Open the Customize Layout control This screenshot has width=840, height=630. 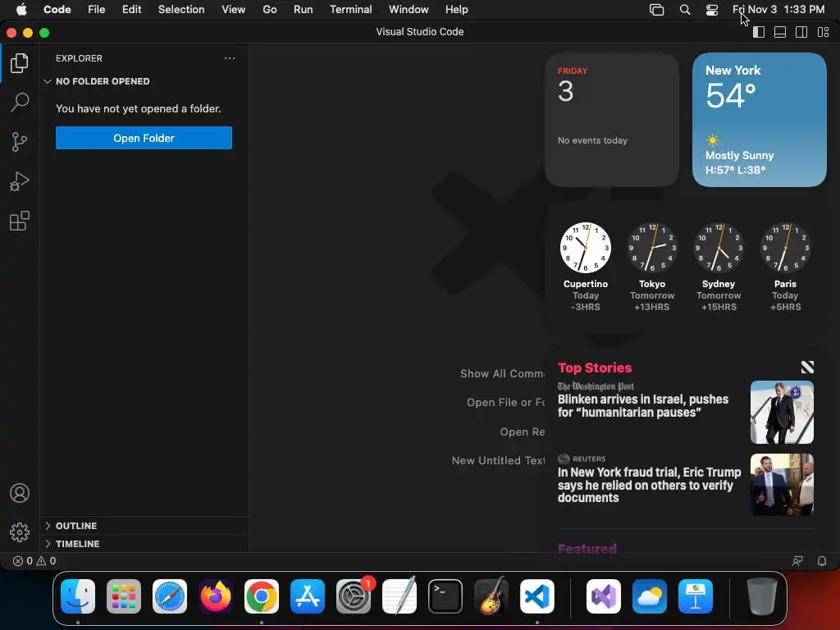coord(824,32)
